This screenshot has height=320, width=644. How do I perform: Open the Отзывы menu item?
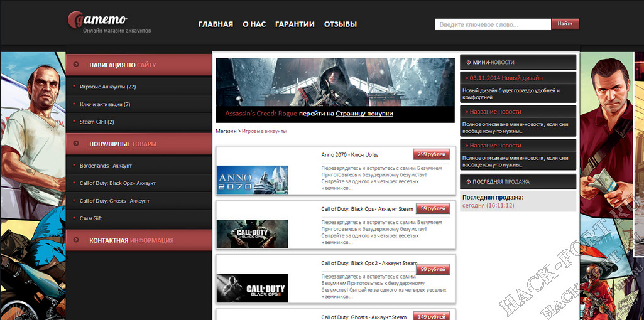[x=340, y=24]
